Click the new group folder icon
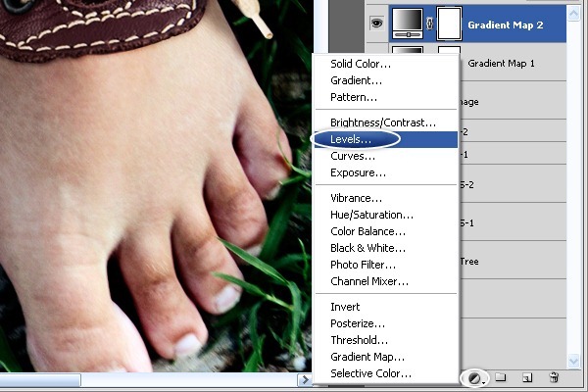 coord(500,377)
